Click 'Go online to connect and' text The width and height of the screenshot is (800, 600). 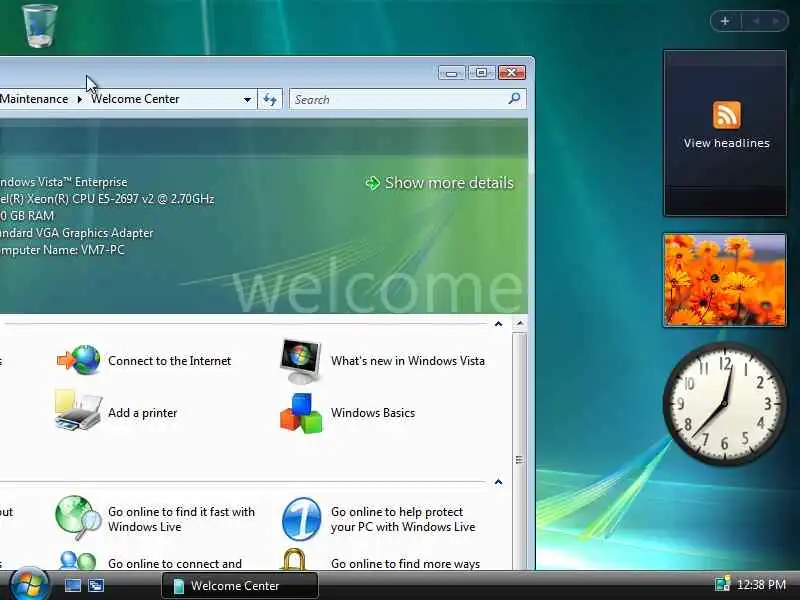(175, 564)
